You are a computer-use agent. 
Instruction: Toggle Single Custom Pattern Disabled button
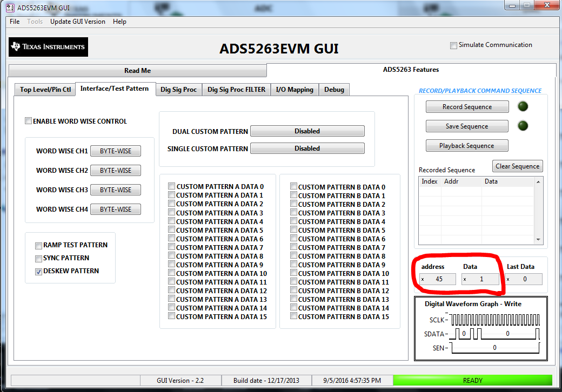tap(307, 148)
